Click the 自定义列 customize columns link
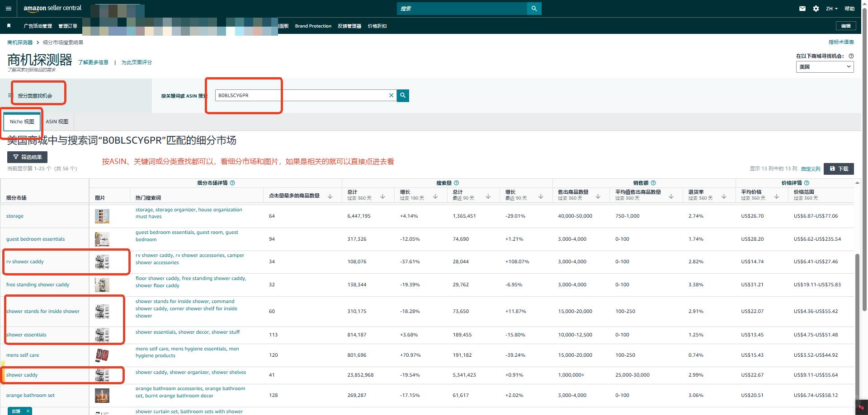Viewport: 868px width, 415px height. tap(811, 169)
